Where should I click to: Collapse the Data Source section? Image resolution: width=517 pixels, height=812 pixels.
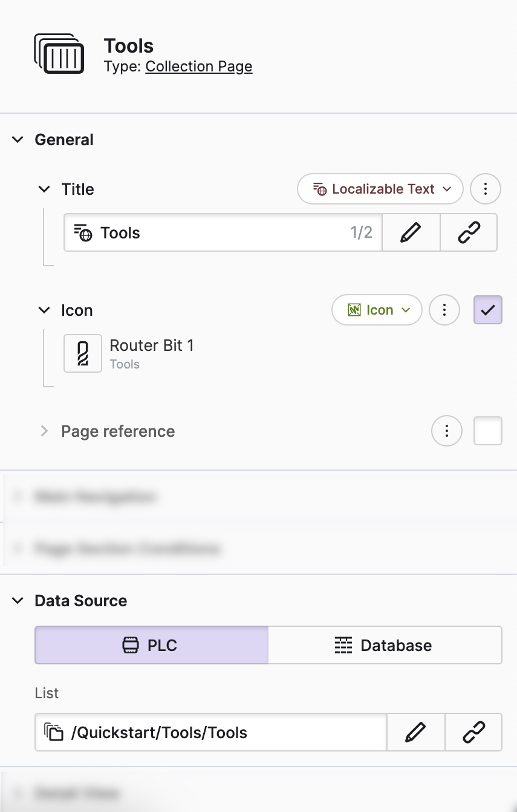pos(18,601)
